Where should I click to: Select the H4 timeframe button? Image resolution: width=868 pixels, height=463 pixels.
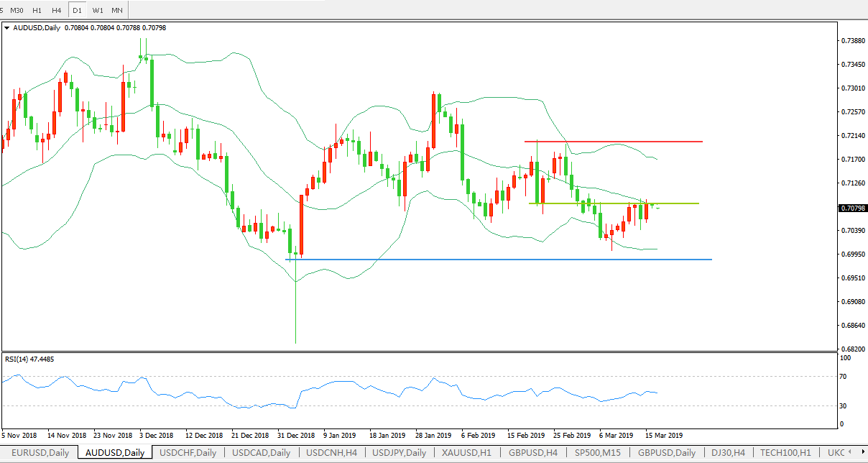click(56, 10)
